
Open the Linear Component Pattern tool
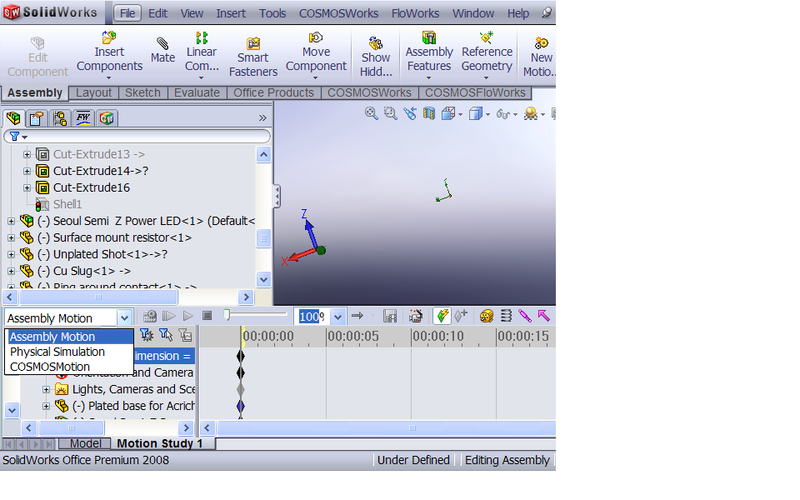click(202, 54)
